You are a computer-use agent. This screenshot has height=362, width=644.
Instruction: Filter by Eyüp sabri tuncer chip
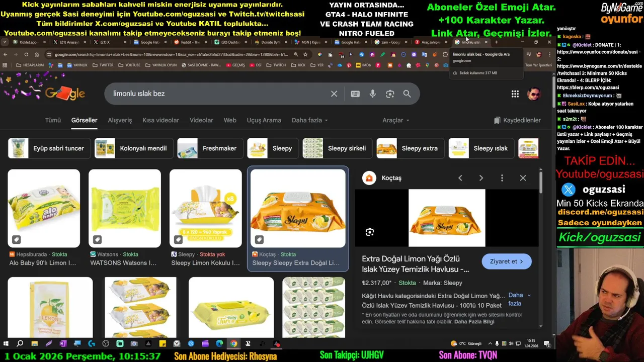pos(49,148)
